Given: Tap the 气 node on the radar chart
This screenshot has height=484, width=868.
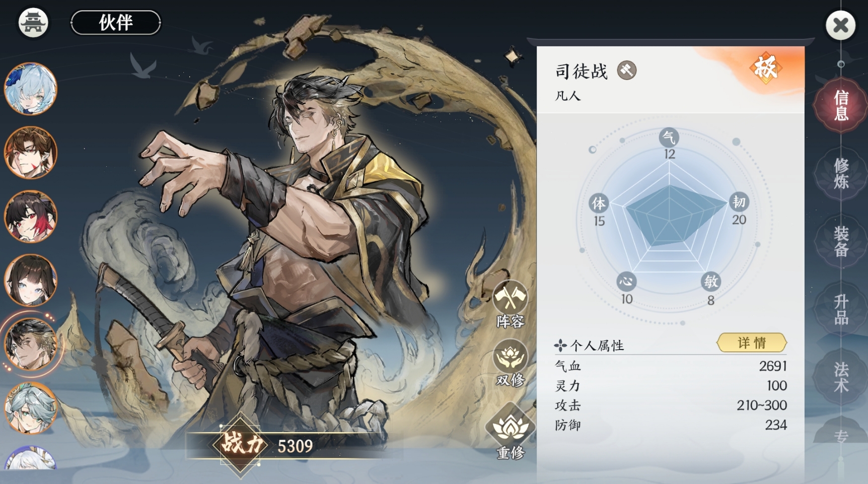Looking at the screenshot, I should click(x=669, y=137).
